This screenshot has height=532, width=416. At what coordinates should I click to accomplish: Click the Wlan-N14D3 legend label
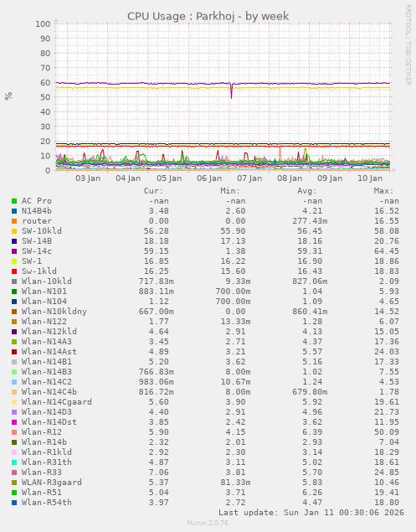(x=47, y=412)
